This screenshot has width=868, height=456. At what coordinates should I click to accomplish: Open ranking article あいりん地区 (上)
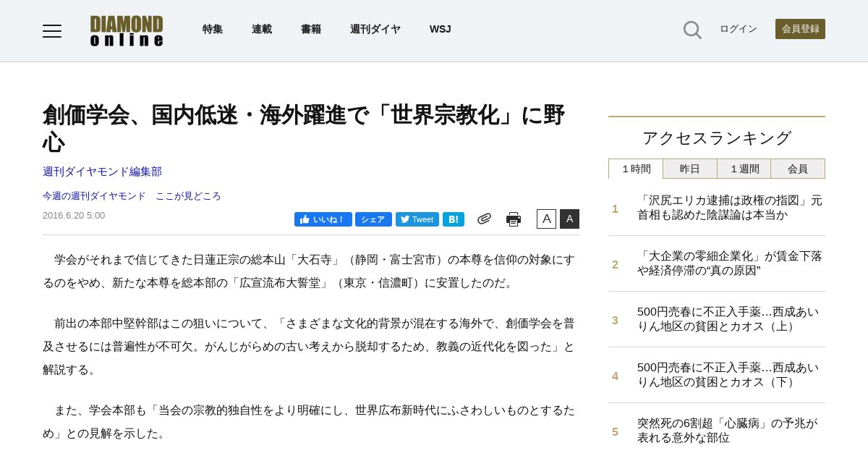coord(728,319)
